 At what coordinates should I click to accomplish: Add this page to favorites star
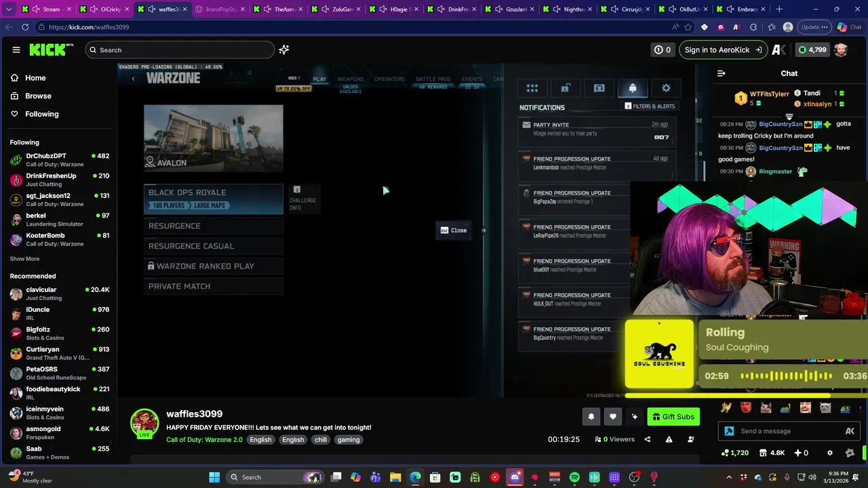(x=688, y=27)
